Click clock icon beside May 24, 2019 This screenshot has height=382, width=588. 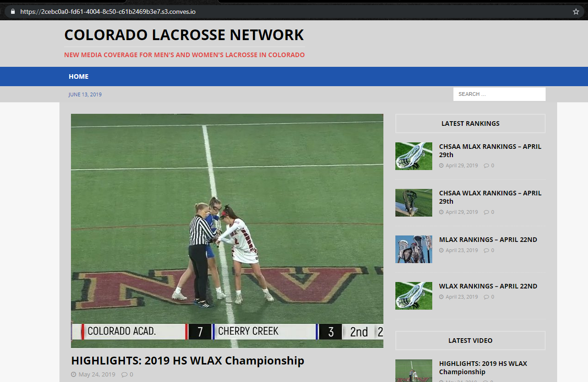click(73, 375)
